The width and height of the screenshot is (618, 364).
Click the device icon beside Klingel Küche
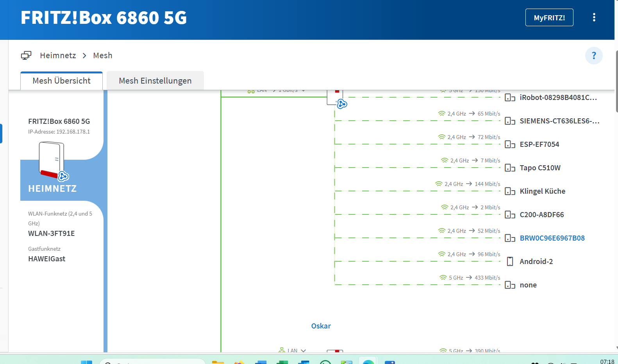[x=510, y=191]
